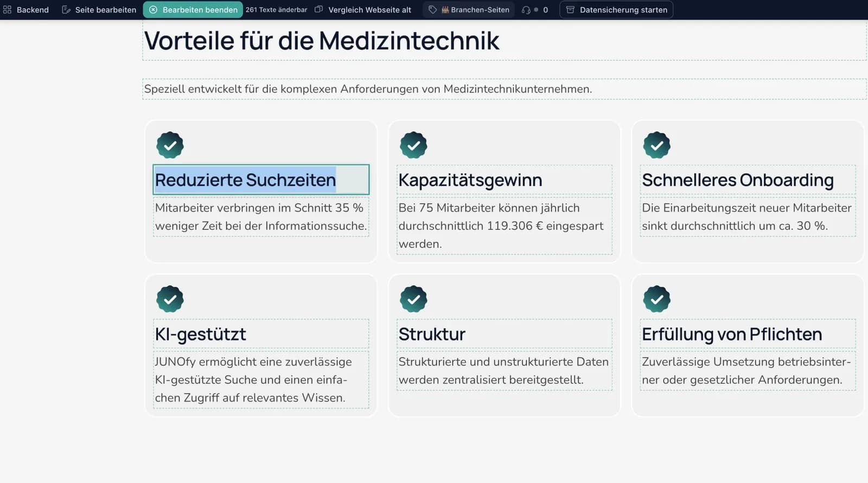Click the paragraph 'Mitarbeiter verbringen im Schnitt 35 %'
The width and height of the screenshot is (868, 483).
[261, 217]
